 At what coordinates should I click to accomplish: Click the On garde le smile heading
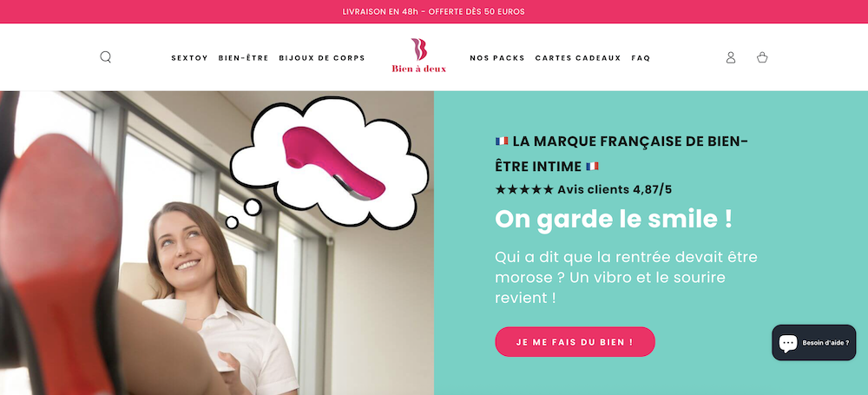pos(614,219)
